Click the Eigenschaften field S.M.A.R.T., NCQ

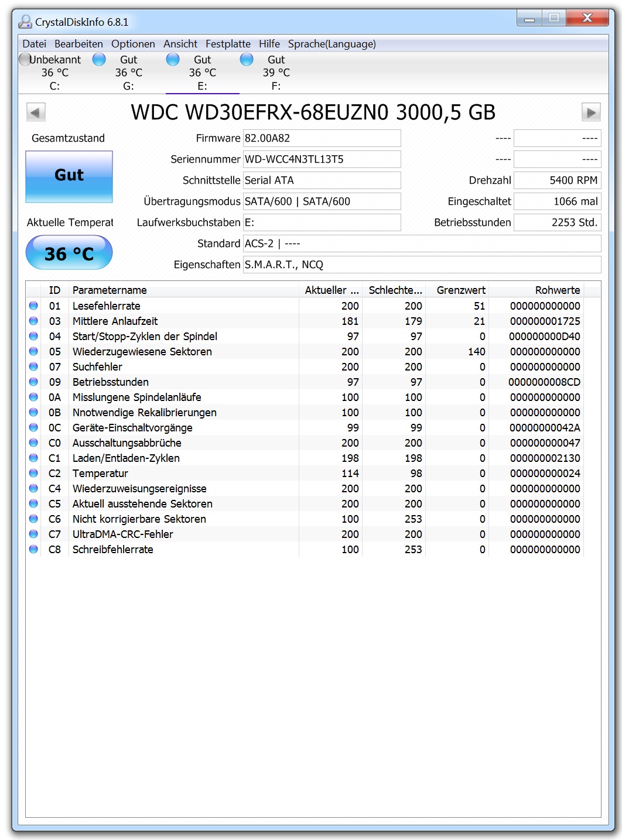(422, 265)
